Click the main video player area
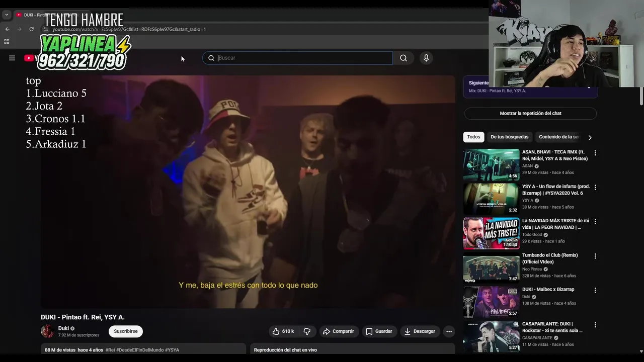 click(x=248, y=192)
